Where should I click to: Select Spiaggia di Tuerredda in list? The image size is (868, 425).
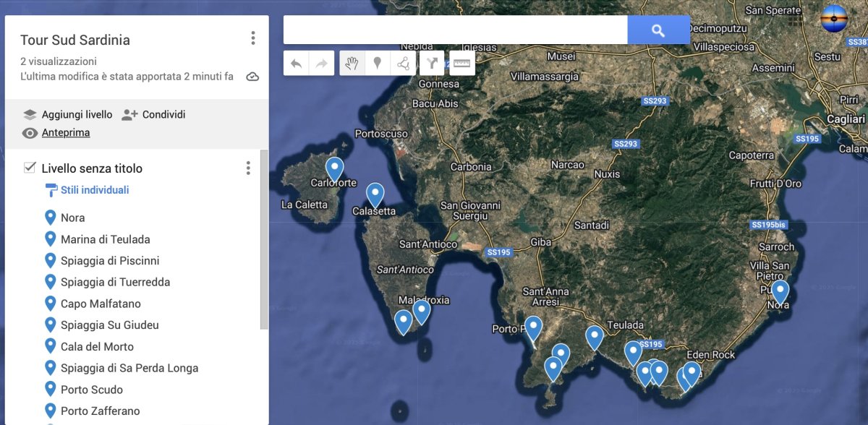115,282
